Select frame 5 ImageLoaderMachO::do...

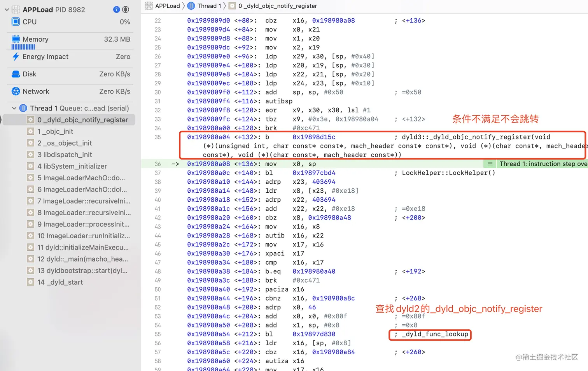tap(69, 178)
